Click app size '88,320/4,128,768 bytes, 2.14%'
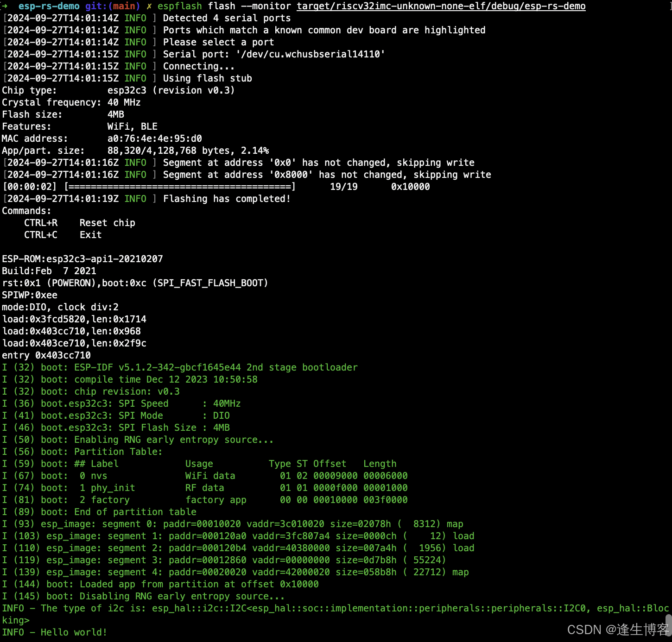The height and width of the screenshot is (642, 672). coord(188,151)
